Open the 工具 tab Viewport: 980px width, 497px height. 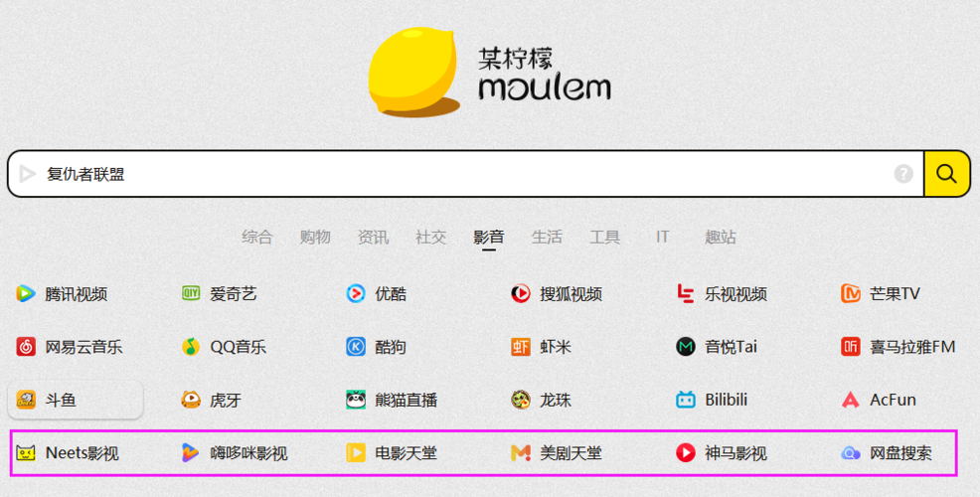coord(605,237)
